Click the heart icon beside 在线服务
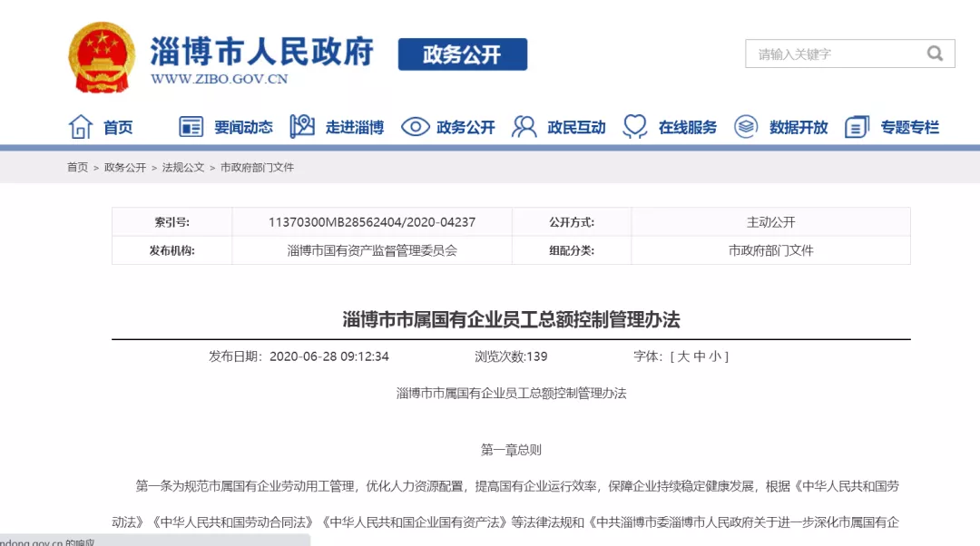 tap(635, 127)
